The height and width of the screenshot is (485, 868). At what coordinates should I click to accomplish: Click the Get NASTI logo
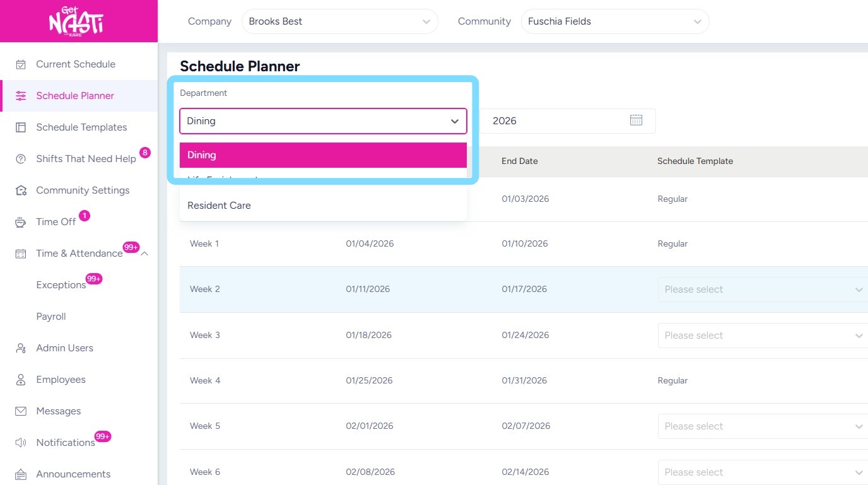tap(76, 21)
